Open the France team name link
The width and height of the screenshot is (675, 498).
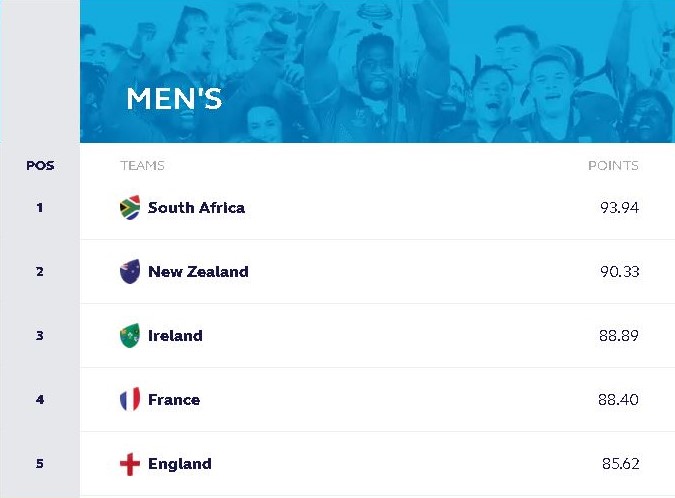[x=174, y=400]
